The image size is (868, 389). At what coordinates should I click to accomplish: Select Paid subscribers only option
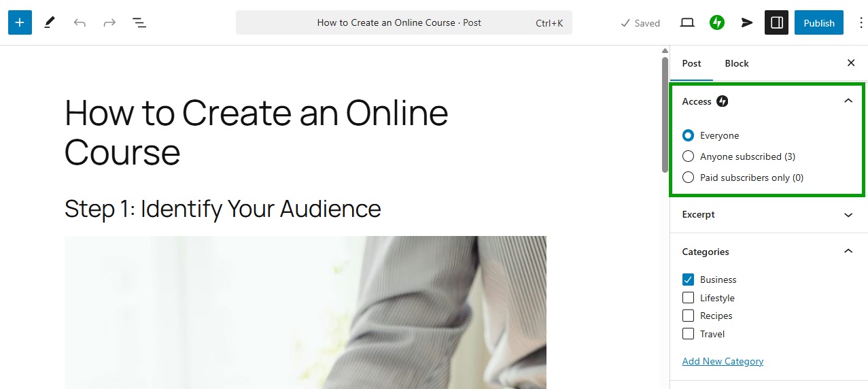click(x=688, y=177)
